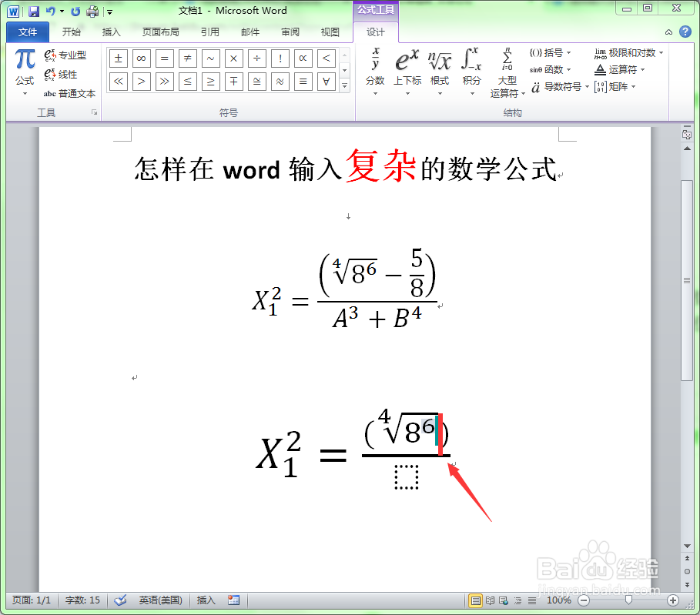Switch to Full Screen Reading view

491,600
